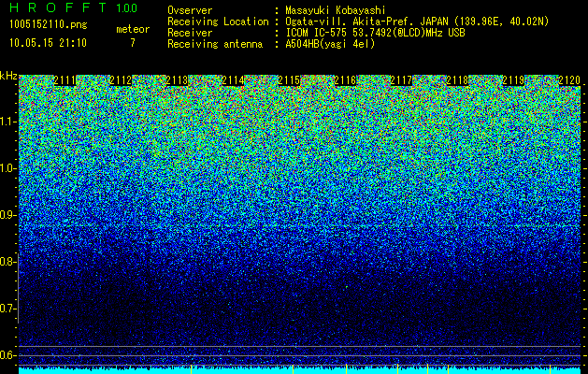Image resolution: width=588 pixels, height=374 pixels.
Task: Select the 0.9 frequency axis label
Action: click(x=8, y=215)
